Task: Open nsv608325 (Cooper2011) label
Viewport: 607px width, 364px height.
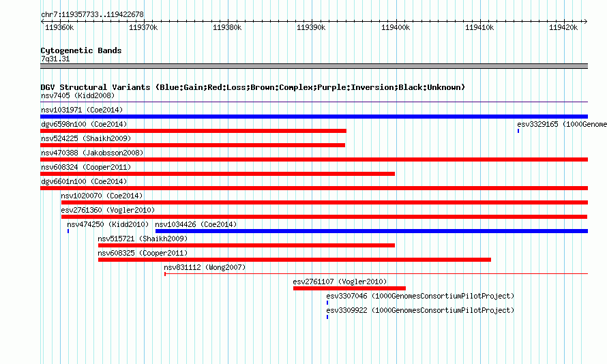Action: coord(143,253)
